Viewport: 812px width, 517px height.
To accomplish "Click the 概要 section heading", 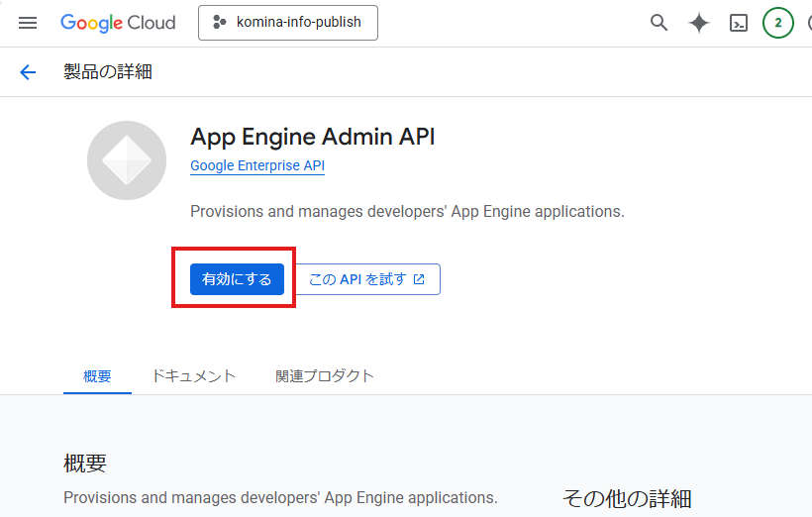I will point(85,464).
